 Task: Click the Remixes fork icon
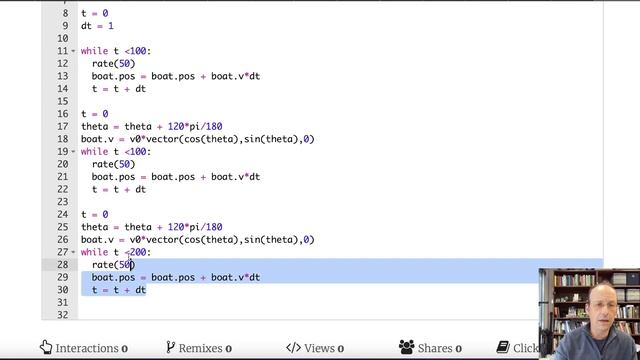pyautogui.click(x=170, y=347)
